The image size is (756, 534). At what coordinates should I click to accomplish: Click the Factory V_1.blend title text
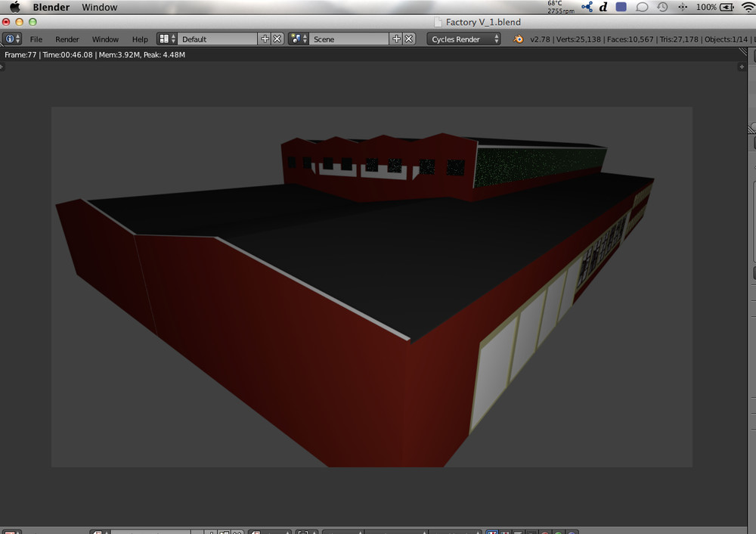pos(484,22)
